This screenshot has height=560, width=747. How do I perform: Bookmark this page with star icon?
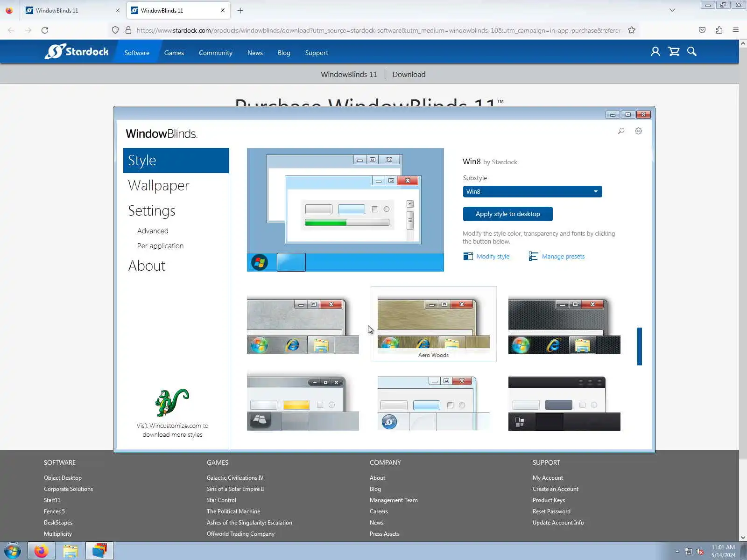[632, 30]
